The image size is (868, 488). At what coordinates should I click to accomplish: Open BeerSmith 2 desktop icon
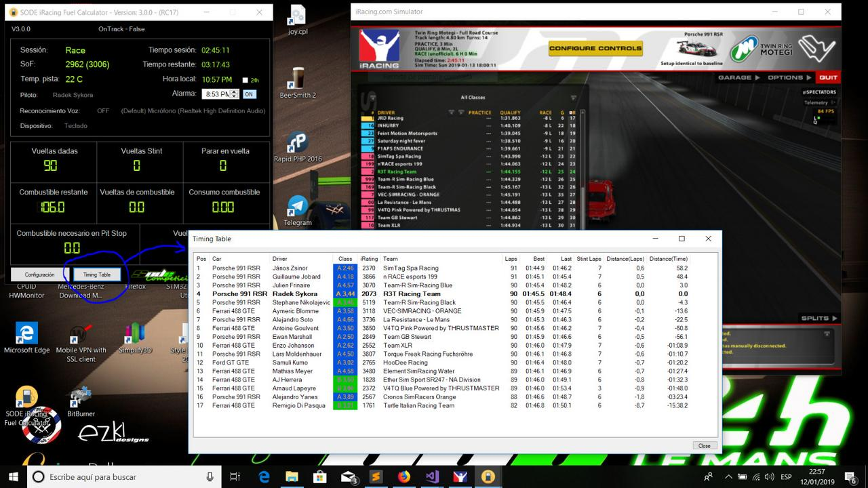[x=298, y=83]
